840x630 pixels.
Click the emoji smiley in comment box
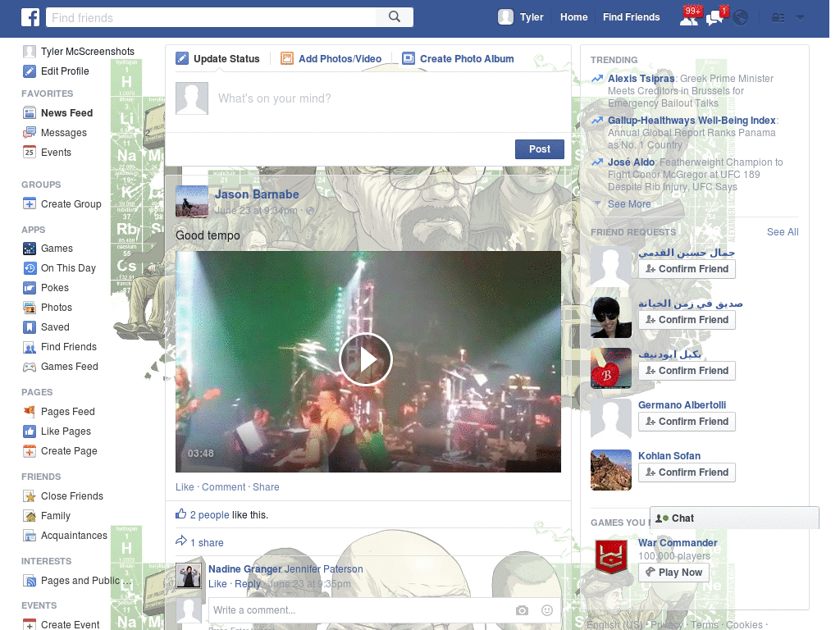pyautogui.click(x=547, y=610)
